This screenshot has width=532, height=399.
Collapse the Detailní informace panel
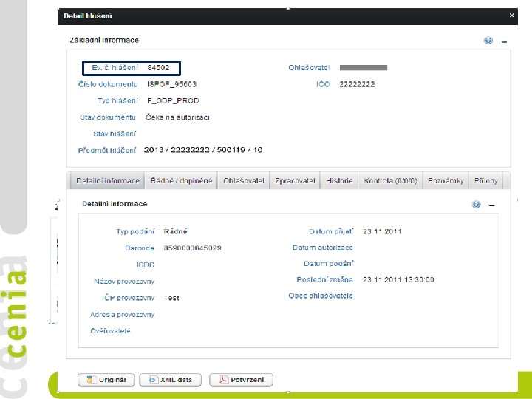pyautogui.click(x=491, y=205)
